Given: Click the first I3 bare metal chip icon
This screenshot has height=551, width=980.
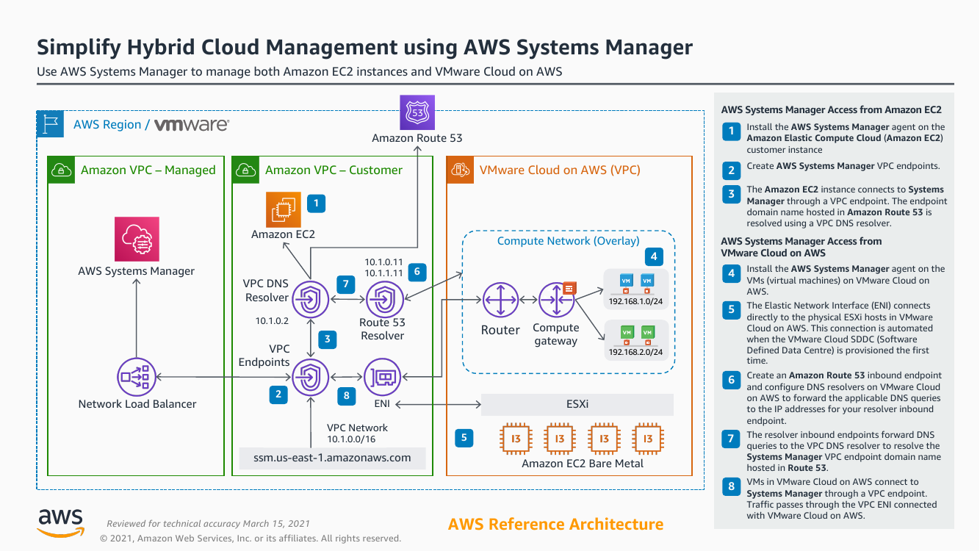Looking at the screenshot, I should tap(516, 439).
